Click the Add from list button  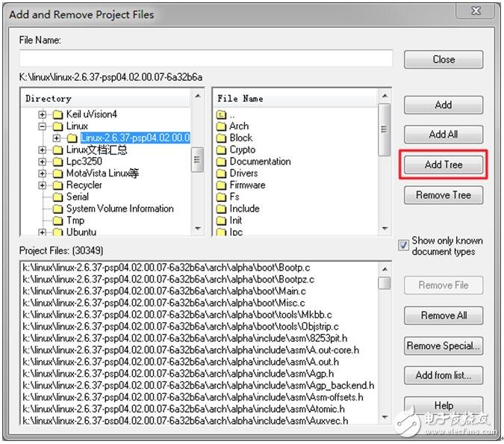(444, 375)
